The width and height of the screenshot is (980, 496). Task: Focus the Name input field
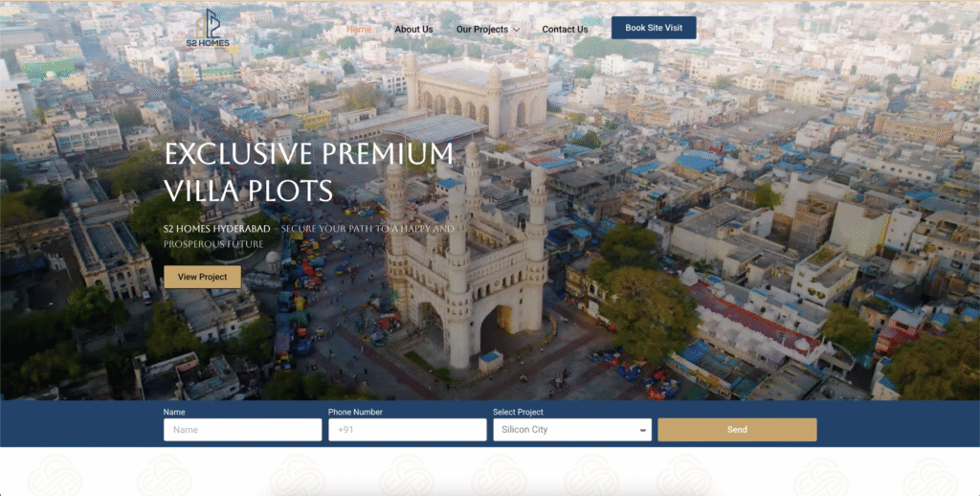[242, 430]
